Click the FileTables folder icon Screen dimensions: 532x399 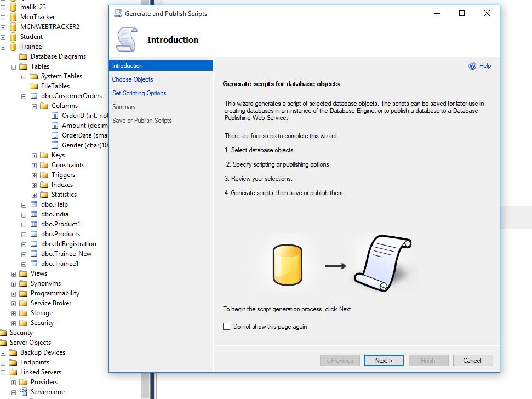tap(33, 86)
